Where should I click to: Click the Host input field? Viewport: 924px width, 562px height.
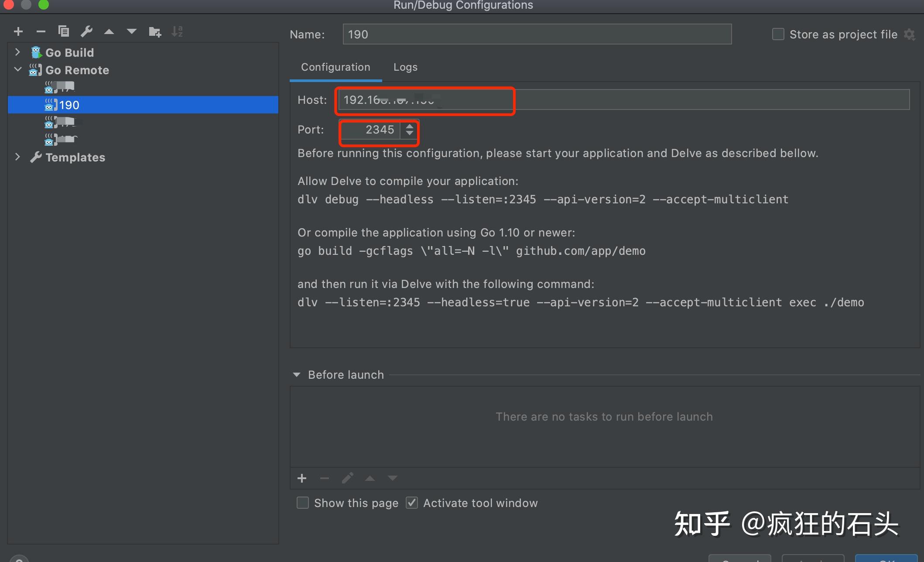tap(624, 100)
